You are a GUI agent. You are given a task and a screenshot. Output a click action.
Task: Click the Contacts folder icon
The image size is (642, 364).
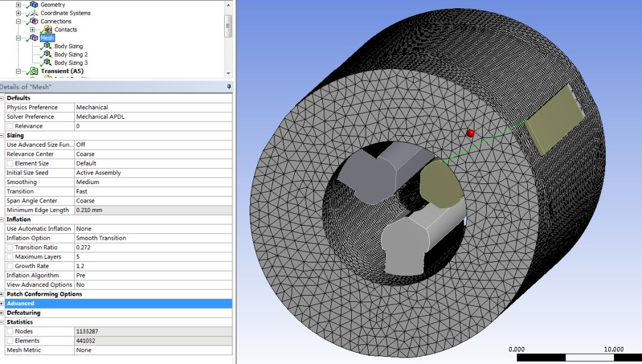coord(48,30)
